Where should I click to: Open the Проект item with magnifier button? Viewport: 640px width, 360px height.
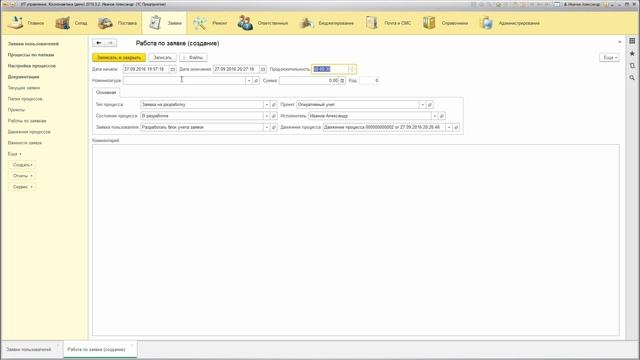click(x=430, y=105)
